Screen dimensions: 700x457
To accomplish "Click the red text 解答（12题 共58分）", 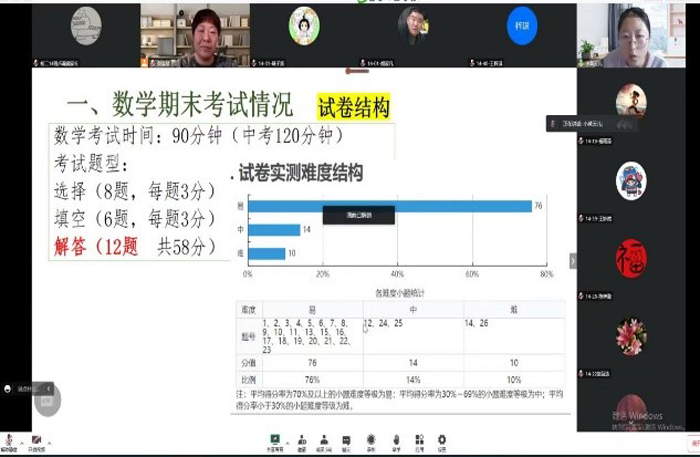I will click(x=135, y=246).
